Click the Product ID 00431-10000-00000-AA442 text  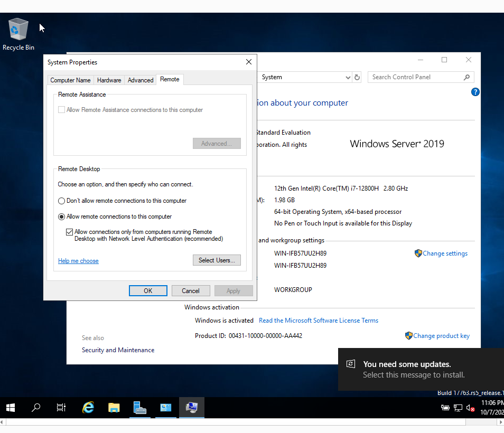[x=248, y=336]
